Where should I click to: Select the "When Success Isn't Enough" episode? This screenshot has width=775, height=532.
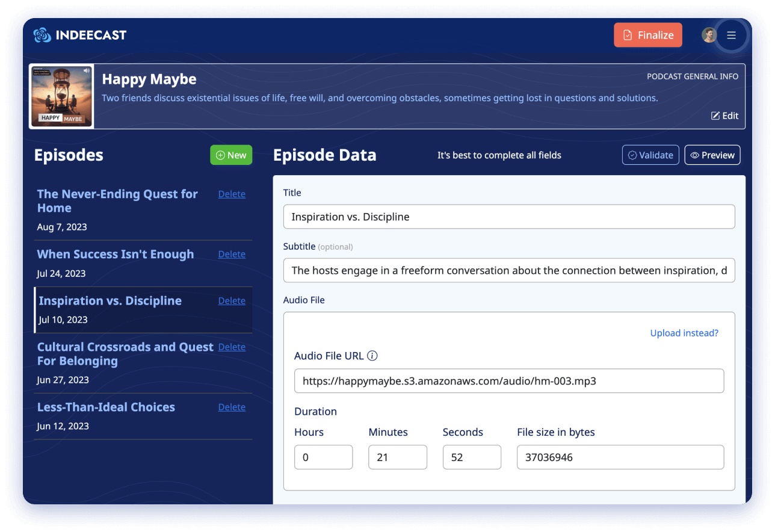(x=116, y=254)
